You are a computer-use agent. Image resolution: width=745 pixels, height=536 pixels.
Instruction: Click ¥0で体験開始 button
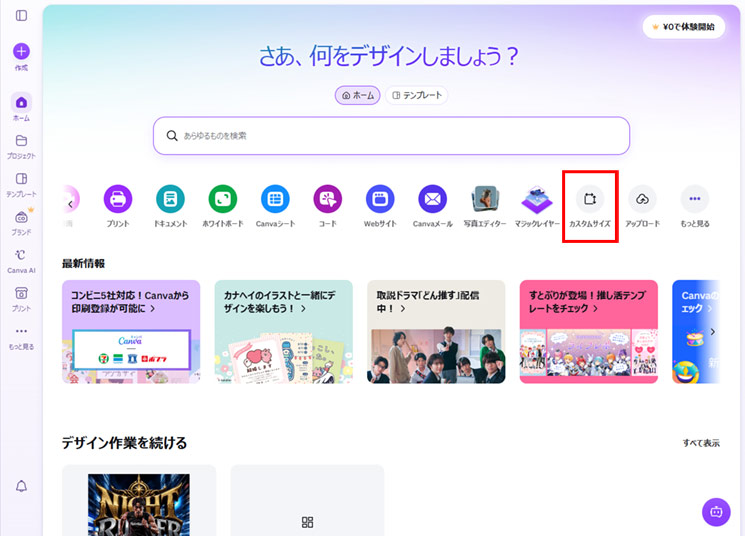tap(684, 27)
